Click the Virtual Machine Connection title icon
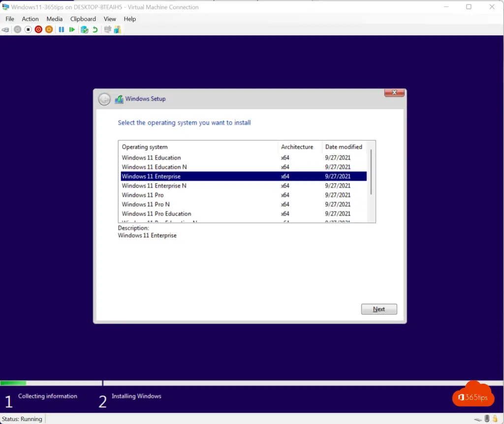504x424 pixels. click(x=5, y=7)
